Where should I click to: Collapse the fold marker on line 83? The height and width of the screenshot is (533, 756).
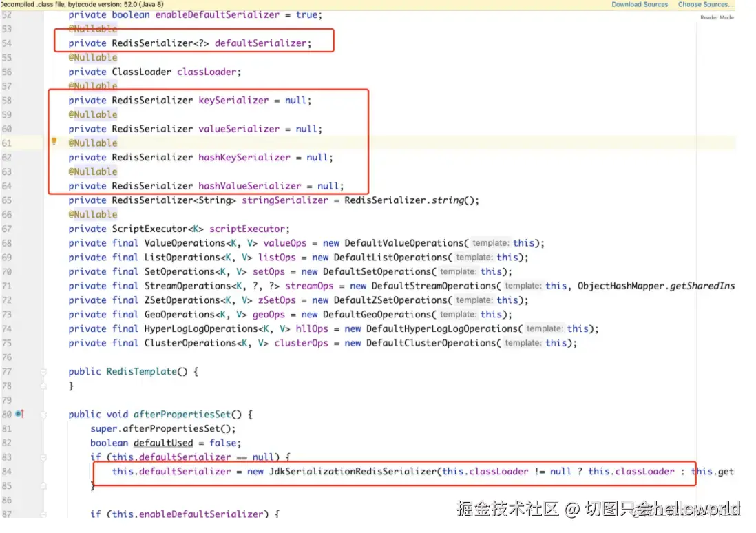43,457
